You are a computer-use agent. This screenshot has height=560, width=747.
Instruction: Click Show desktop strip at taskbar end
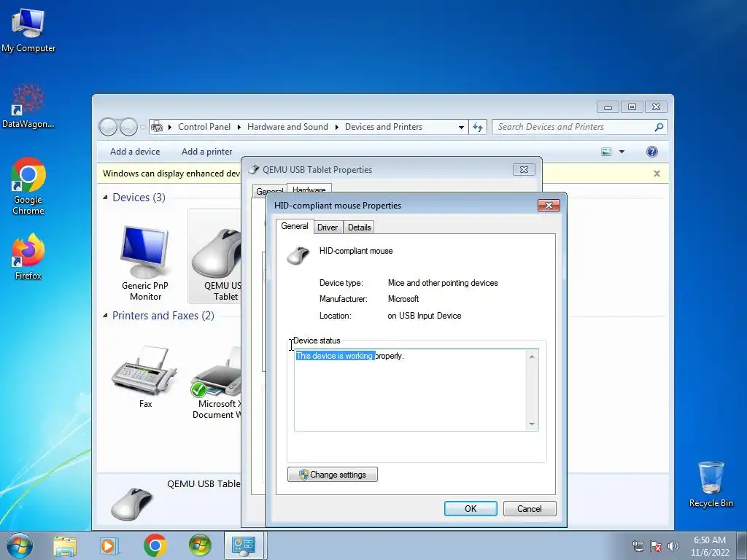click(x=742, y=545)
